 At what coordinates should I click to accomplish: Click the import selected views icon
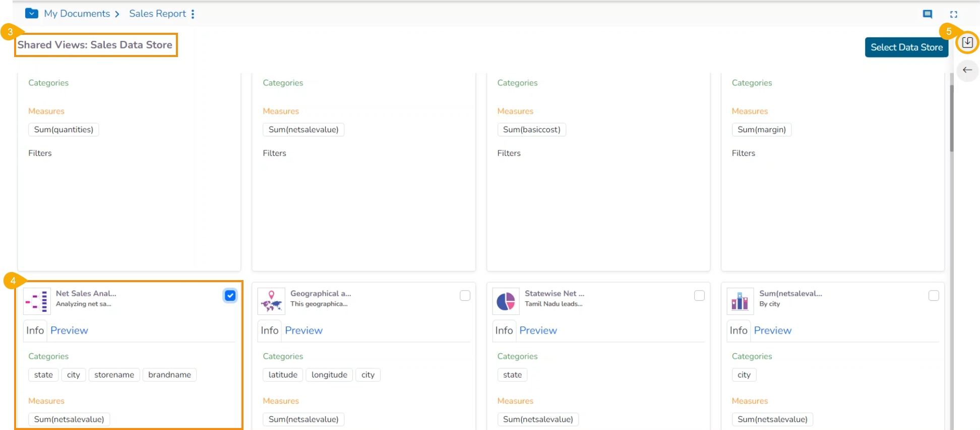click(967, 42)
